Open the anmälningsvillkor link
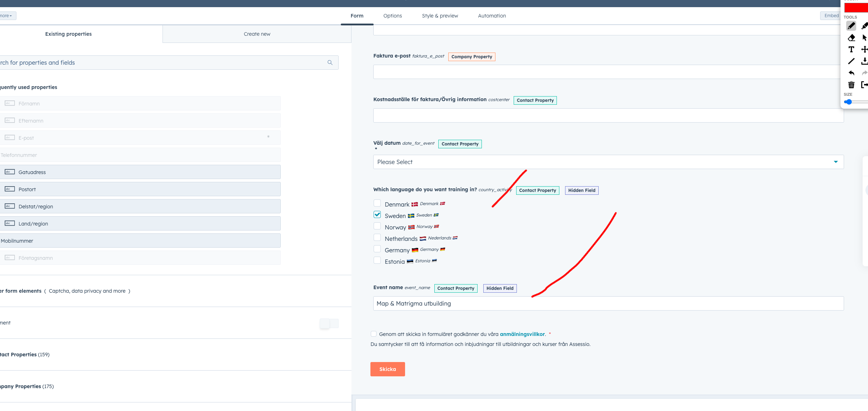This screenshot has width=868, height=411. [x=522, y=334]
